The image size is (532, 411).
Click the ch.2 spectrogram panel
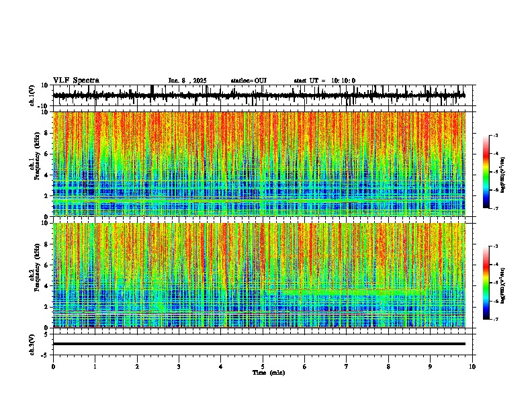click(259, 275)
